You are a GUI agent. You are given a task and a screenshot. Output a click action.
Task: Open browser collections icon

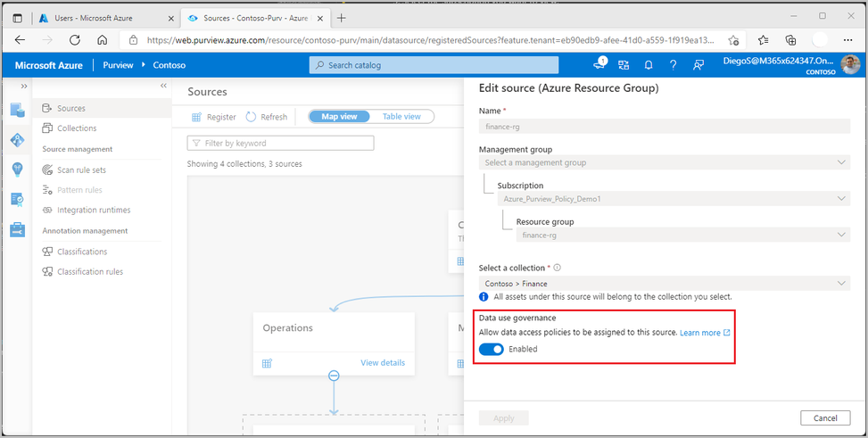pyautogui.click(x=791, y=40)
